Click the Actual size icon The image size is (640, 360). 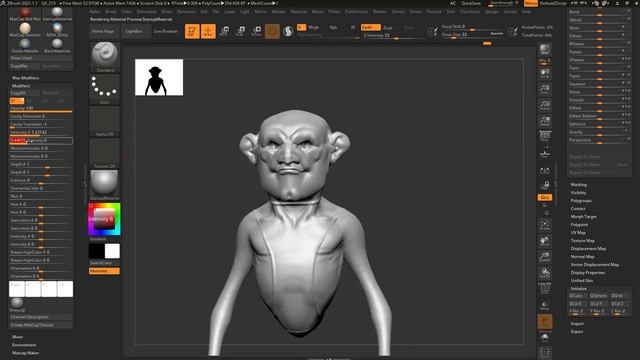click(x=544, y=106)
